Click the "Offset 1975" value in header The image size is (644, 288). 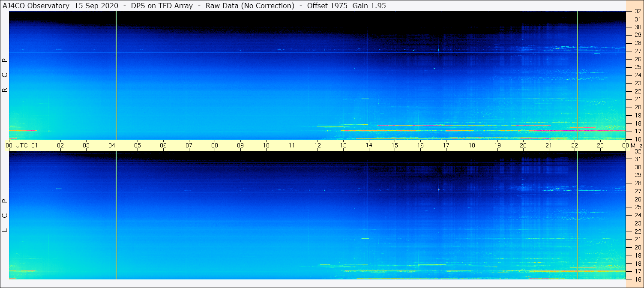[x=326, y=6]
